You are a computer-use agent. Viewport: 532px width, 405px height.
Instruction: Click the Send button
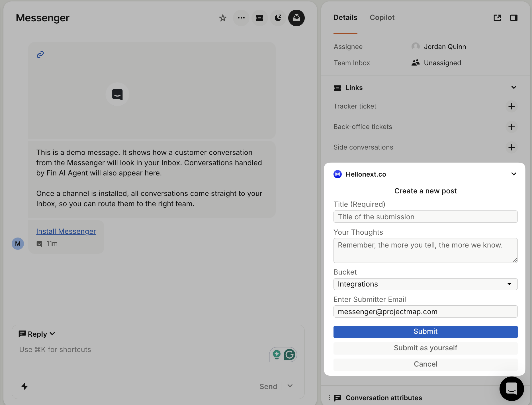[268, 386]
